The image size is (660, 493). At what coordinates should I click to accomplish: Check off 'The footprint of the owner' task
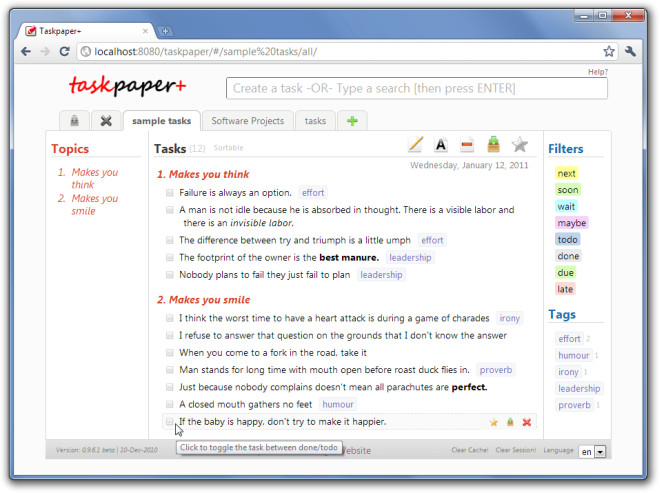(x=170, y=257)
